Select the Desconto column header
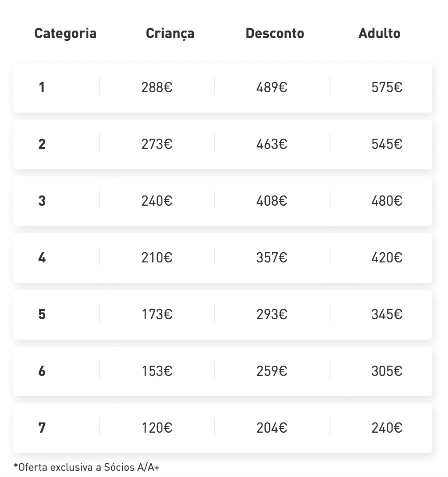 coord(275,34)
